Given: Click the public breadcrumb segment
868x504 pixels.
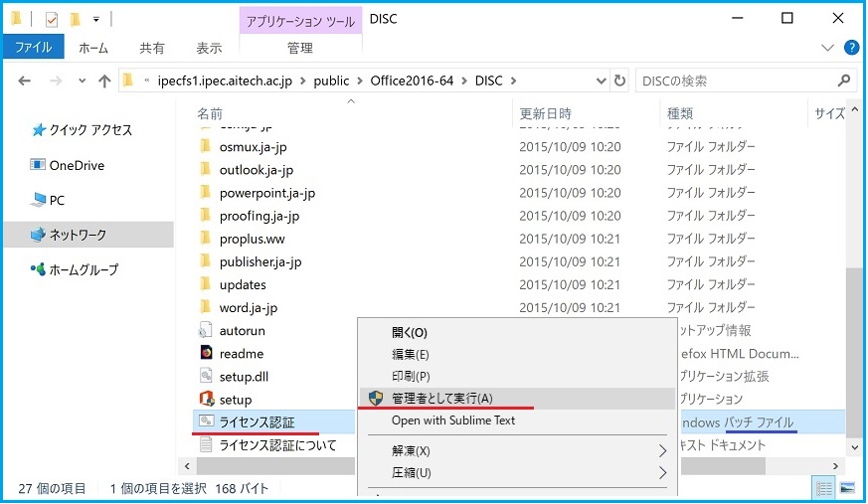Looking at the screenshot, I should (x=331, y=81).
